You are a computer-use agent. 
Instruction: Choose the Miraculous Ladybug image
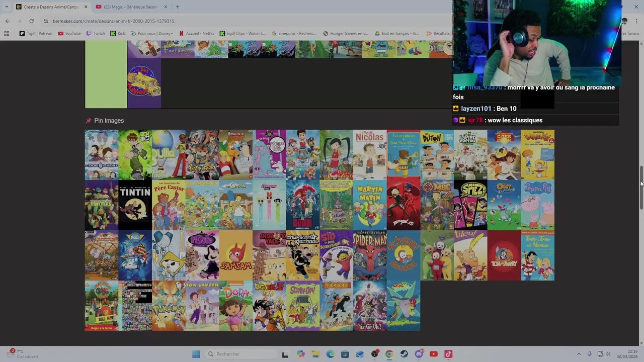coord(404,205)
